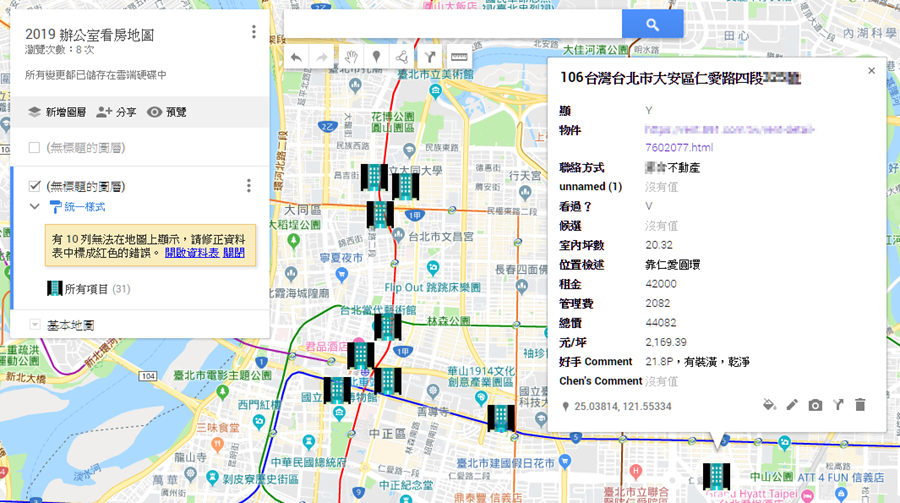Select the add directions tool

click(x=430, y=57)
